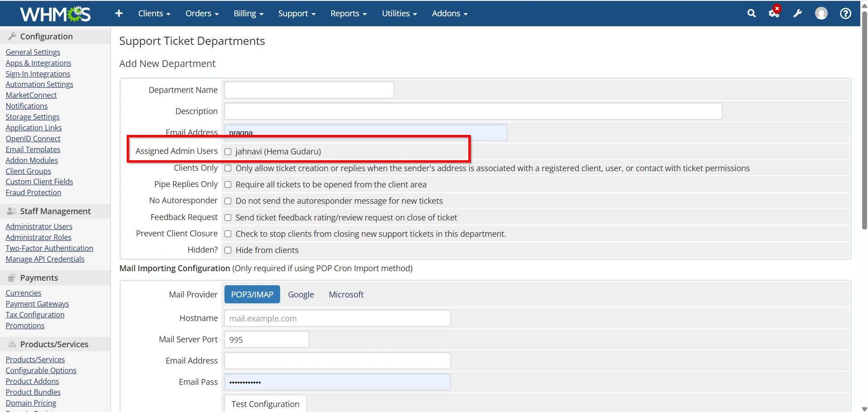Open the Administrator Users link
The height and width of the screenshot is (412, 868).
click(39, 226)
